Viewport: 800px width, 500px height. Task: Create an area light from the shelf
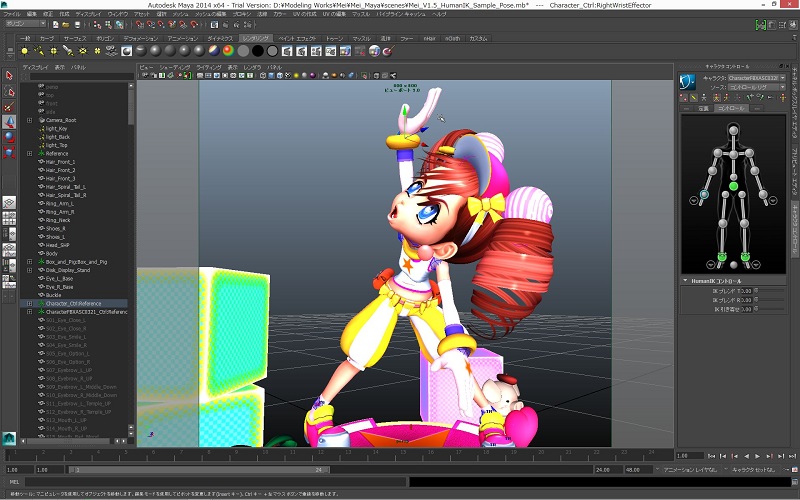point(82,51)
